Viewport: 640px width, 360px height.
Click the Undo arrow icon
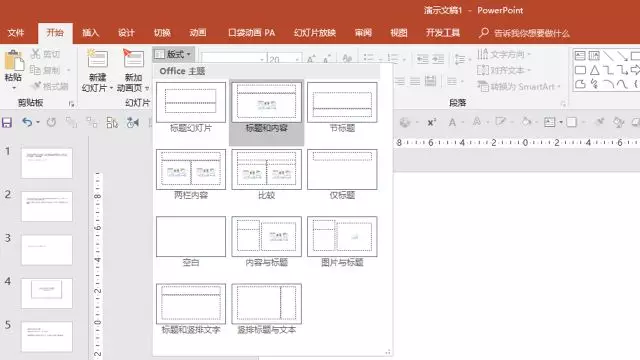tap(27, 122)
